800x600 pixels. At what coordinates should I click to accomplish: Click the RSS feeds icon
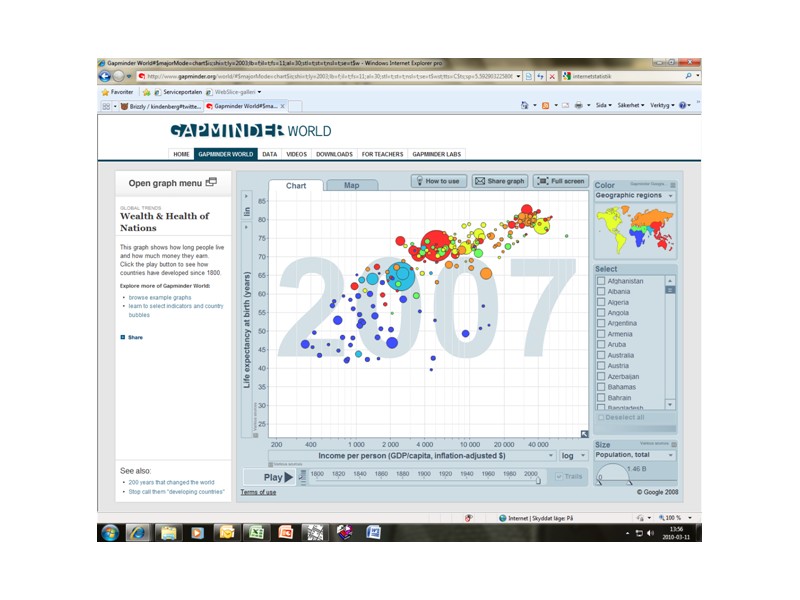click(x=545, y=105)
